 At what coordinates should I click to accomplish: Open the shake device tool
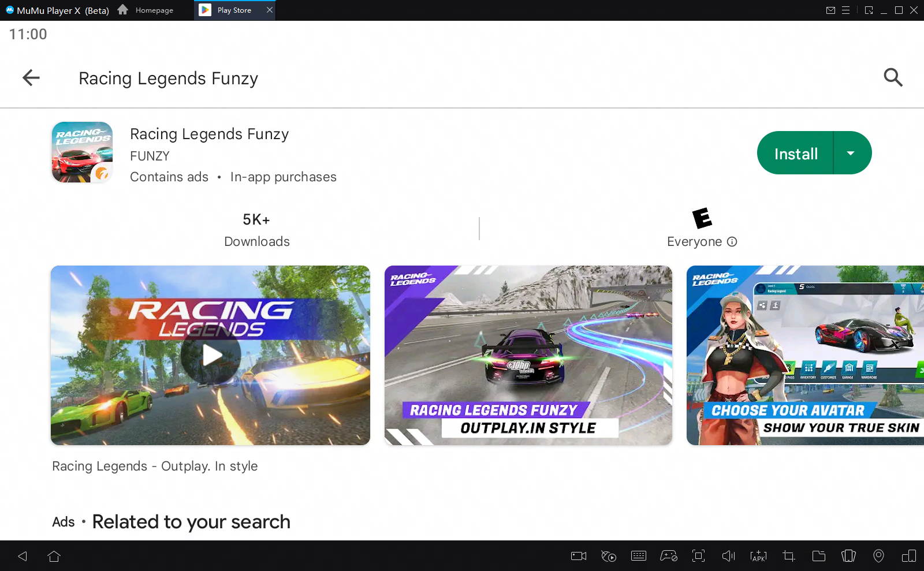coord(848,556)
